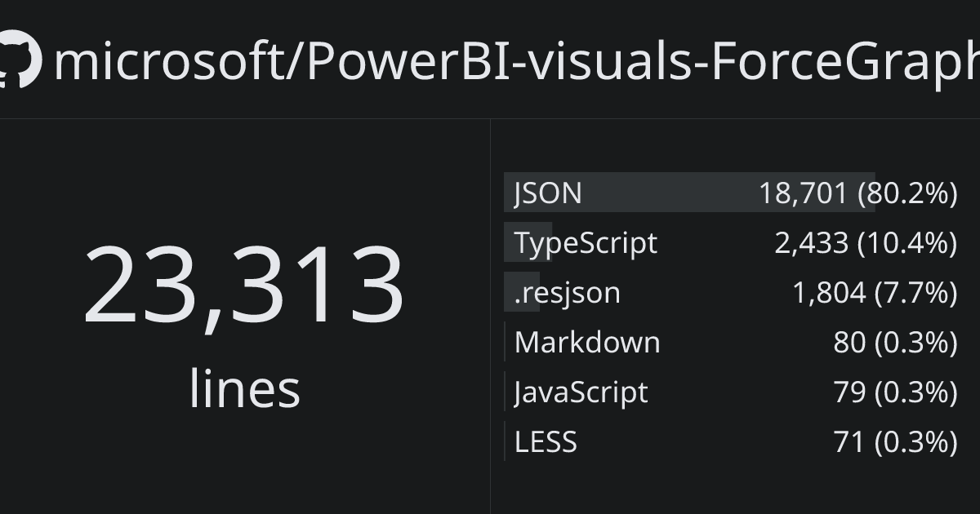Click the "lines" label under total
This screenshot has height=514, width=980.
[244, 388]
